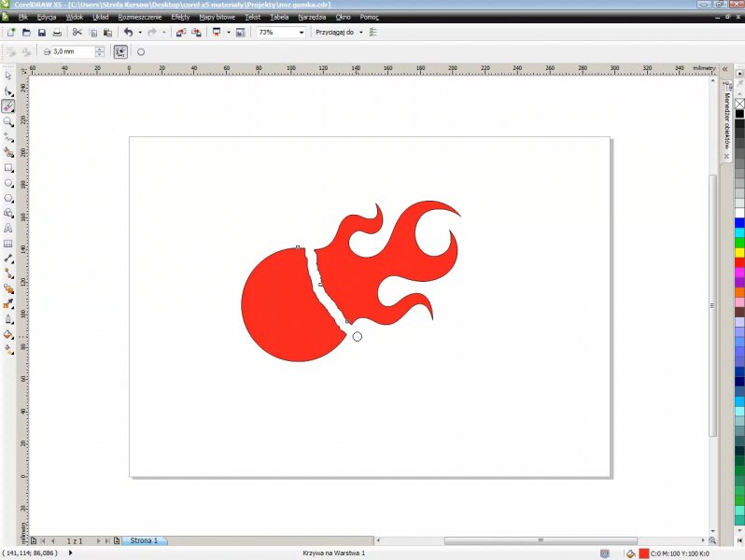Screen dimensions: 745x560
Task: Click the Print icon in toolbar
Action: (x=57, y=32)
